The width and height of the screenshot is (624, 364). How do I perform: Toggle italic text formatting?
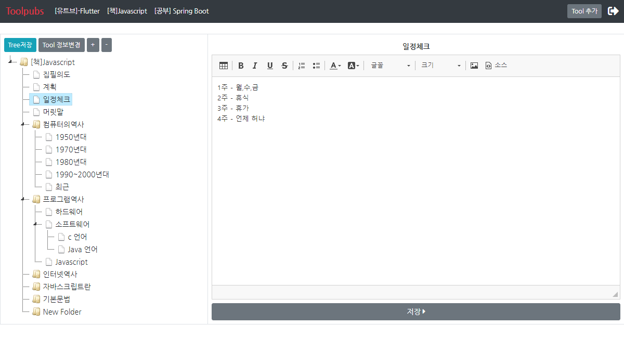pyautogui.click(x=255, y=66)
